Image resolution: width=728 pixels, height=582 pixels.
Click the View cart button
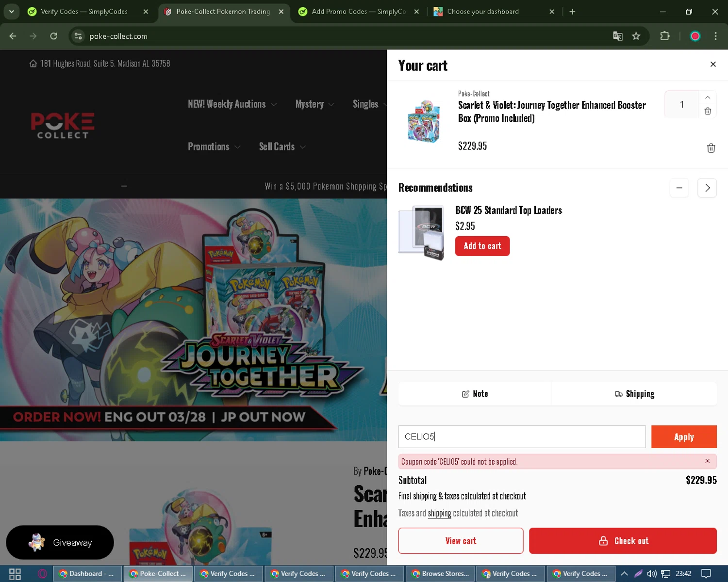pos(461,541)
